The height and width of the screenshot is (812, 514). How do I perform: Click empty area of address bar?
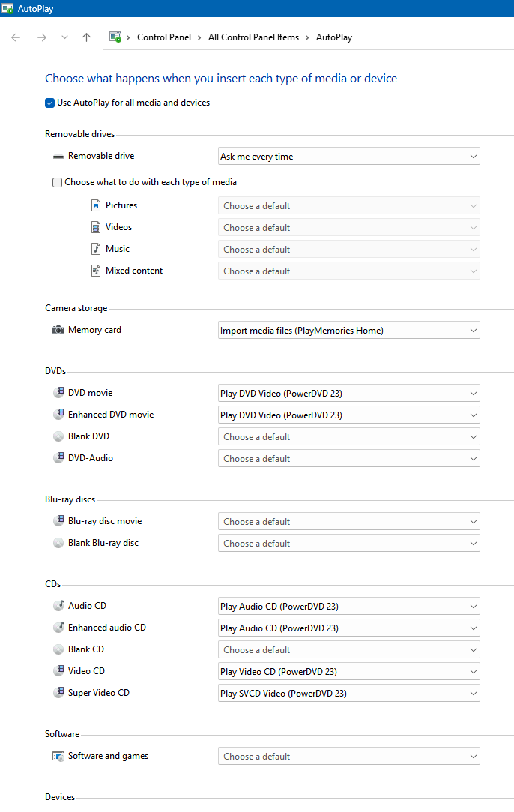(435, 37)
